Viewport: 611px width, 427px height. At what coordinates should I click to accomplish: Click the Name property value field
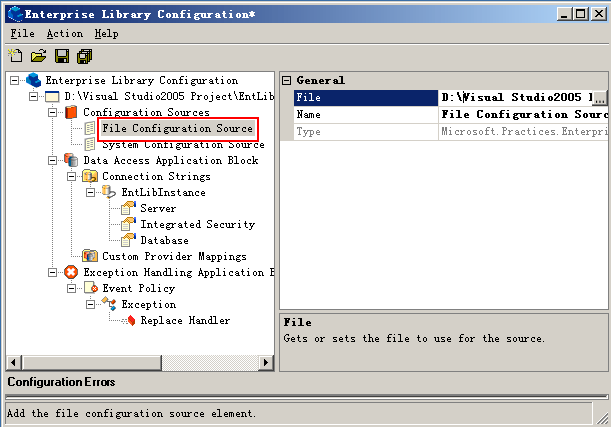point(520,115)
